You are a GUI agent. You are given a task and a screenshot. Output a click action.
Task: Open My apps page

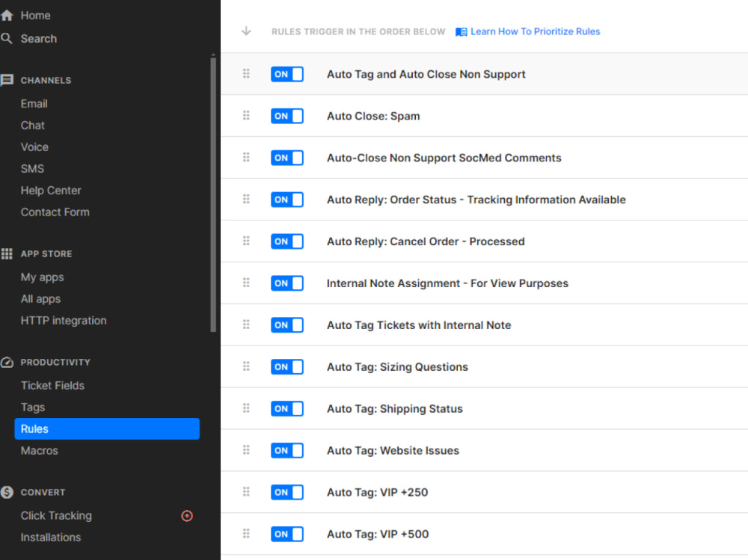(42, 277)
